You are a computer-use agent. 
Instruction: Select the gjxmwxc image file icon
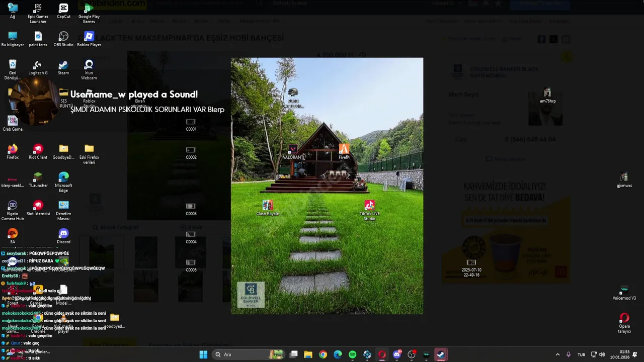tap(624, 180)
